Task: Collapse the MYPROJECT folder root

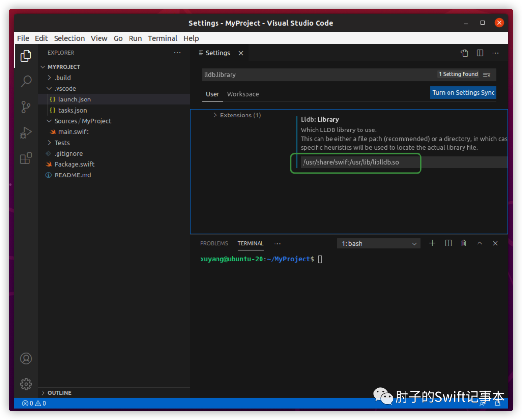Action: 114,67
